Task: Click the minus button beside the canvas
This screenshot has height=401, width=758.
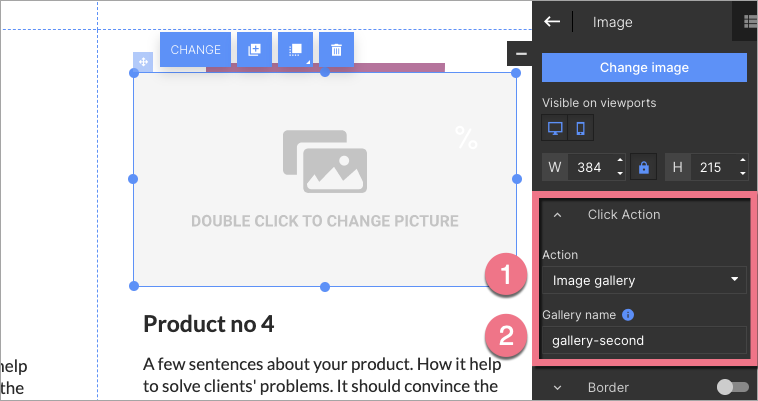Action: tap(520, 53)
